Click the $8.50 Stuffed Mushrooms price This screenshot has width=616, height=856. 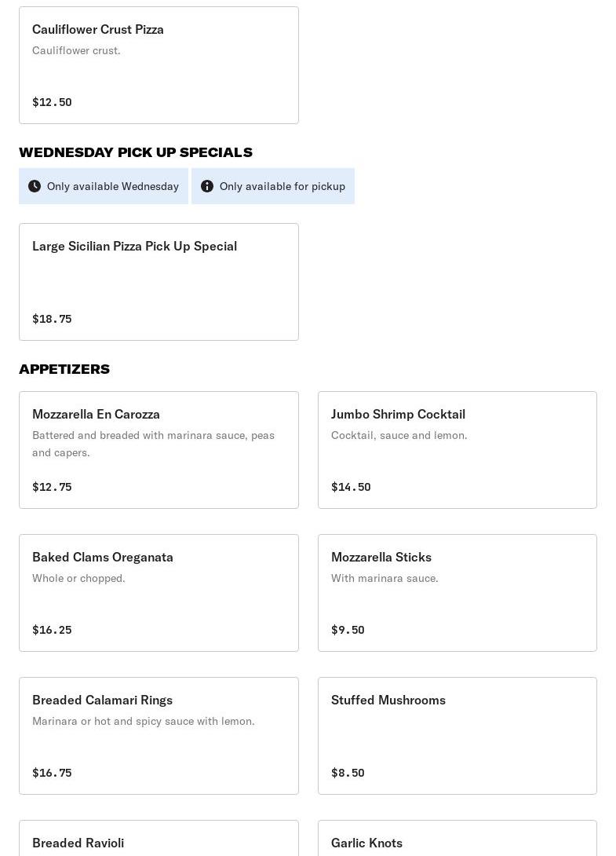pos(348,773)
